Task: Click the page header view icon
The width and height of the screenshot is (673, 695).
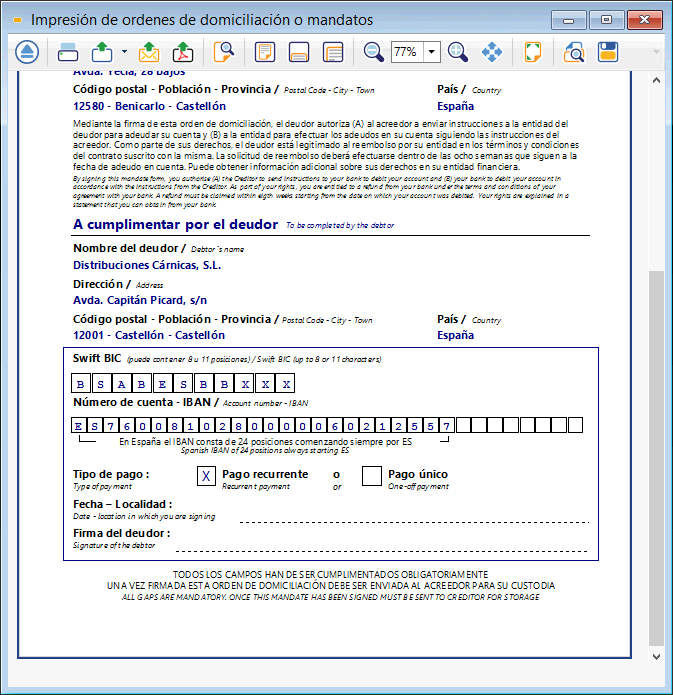Action: [x=265, y=52]
